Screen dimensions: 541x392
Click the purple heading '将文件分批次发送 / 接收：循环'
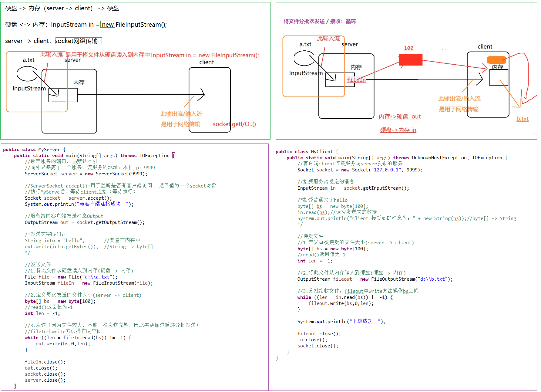(319, 21)
